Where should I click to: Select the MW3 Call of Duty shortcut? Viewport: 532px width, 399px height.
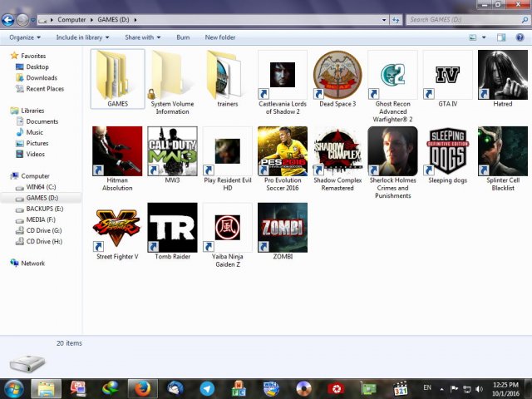[x=172, y=151]
